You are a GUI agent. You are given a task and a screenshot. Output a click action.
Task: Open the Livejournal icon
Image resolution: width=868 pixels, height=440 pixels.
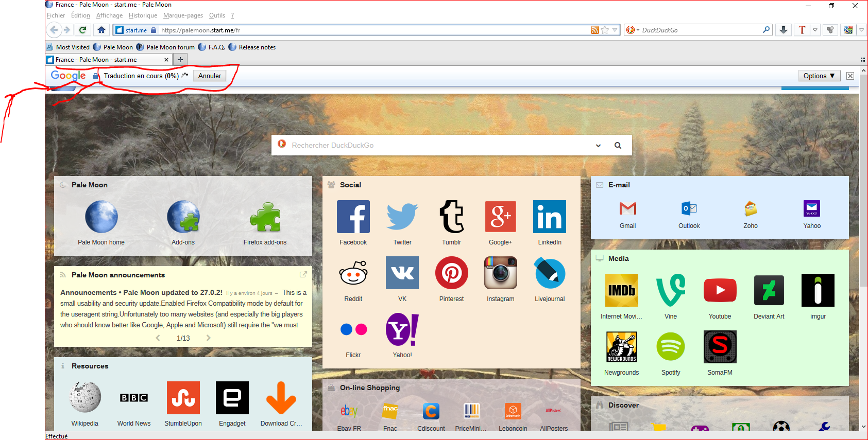[550, 273]
